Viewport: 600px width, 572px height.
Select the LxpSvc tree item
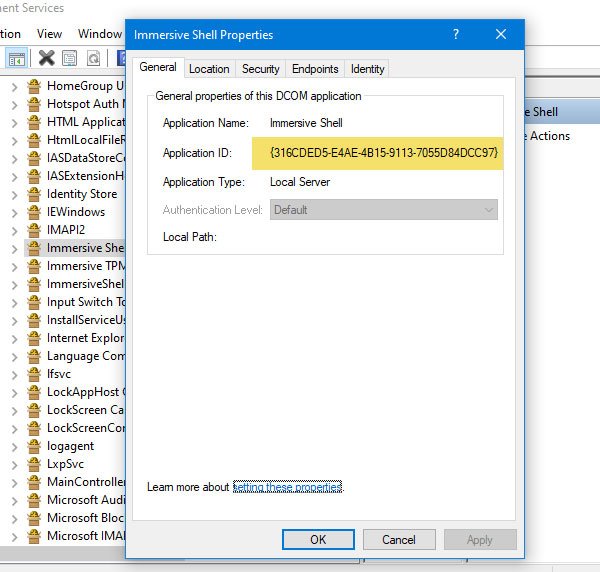(65, 464)
